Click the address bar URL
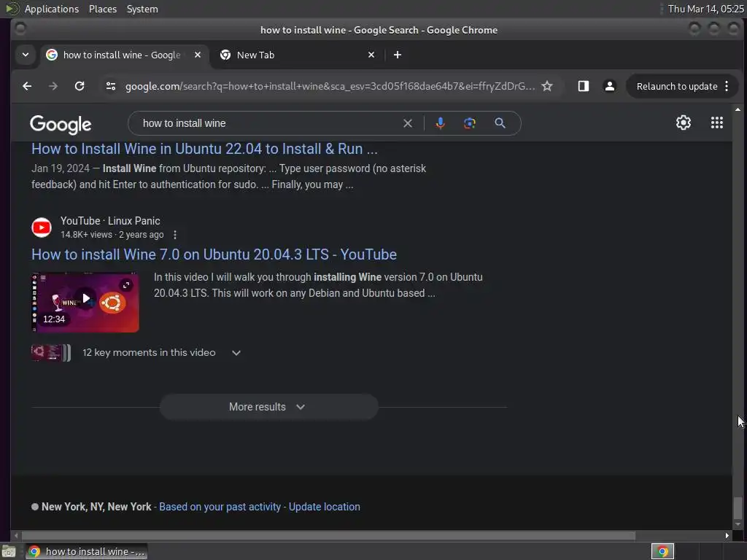This screenshot has width=747, height=560. tap(330, 86)
